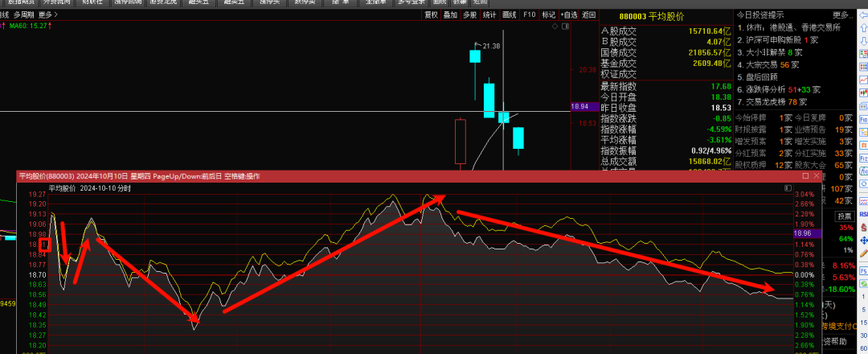Click 股东大会 65家 entry
This screenshot has height=354, width=868.
(823, 165)
